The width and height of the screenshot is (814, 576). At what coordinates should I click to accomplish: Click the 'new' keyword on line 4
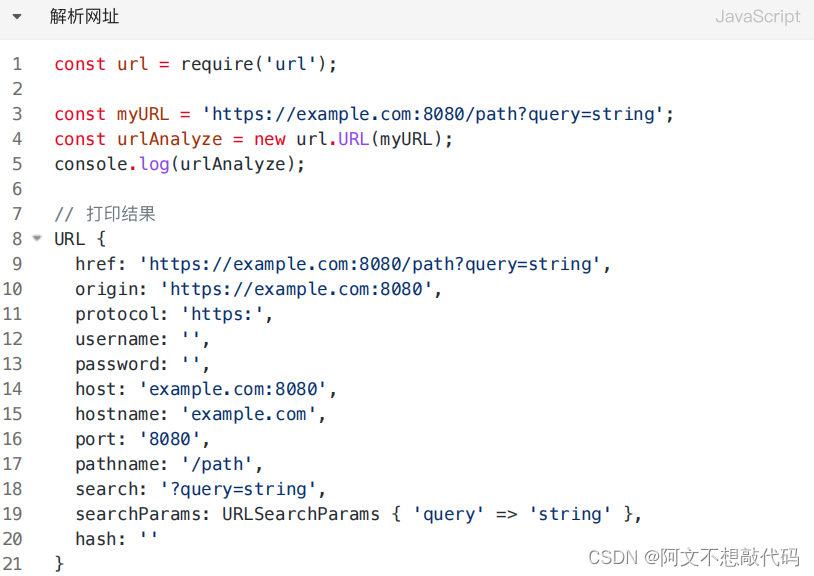point(269,139)
